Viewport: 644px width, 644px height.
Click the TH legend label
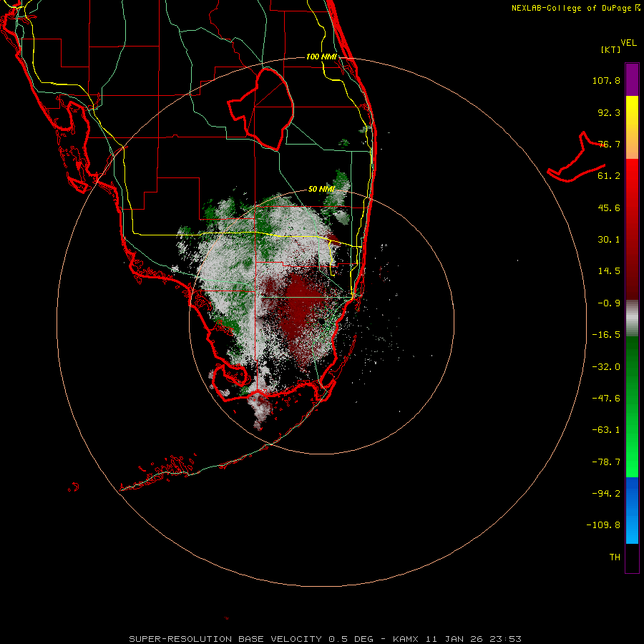(x=615, y=557)
